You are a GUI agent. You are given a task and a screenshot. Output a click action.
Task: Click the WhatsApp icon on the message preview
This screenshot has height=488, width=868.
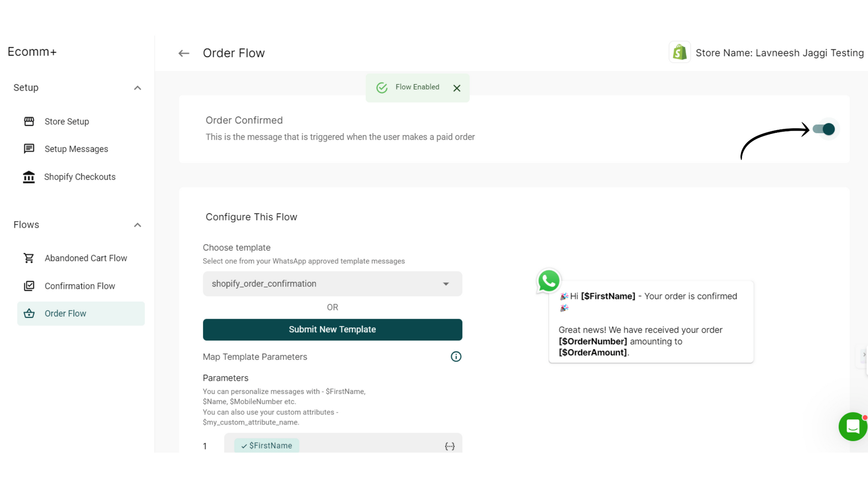pyautogui.click(x=549, y=281)
